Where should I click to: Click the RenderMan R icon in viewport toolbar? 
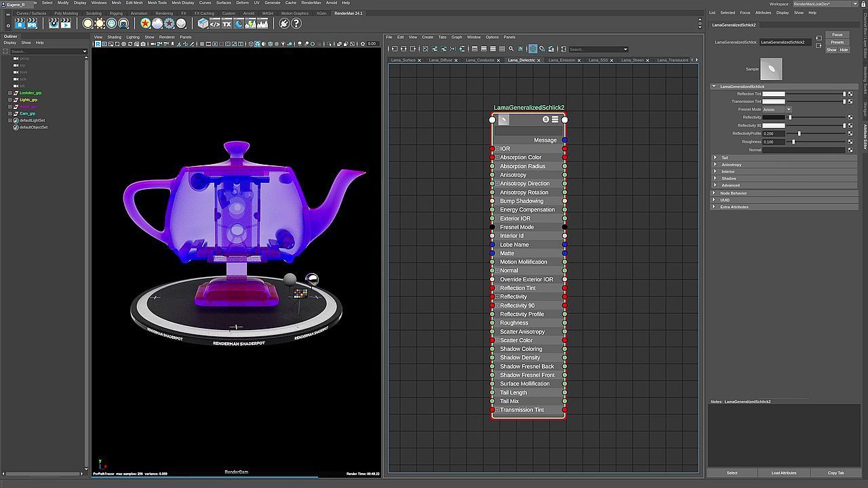coord(98,44)
